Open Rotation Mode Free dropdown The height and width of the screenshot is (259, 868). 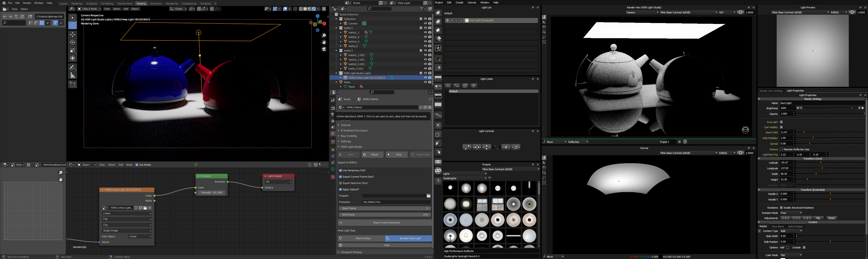(x=791, y=213)
